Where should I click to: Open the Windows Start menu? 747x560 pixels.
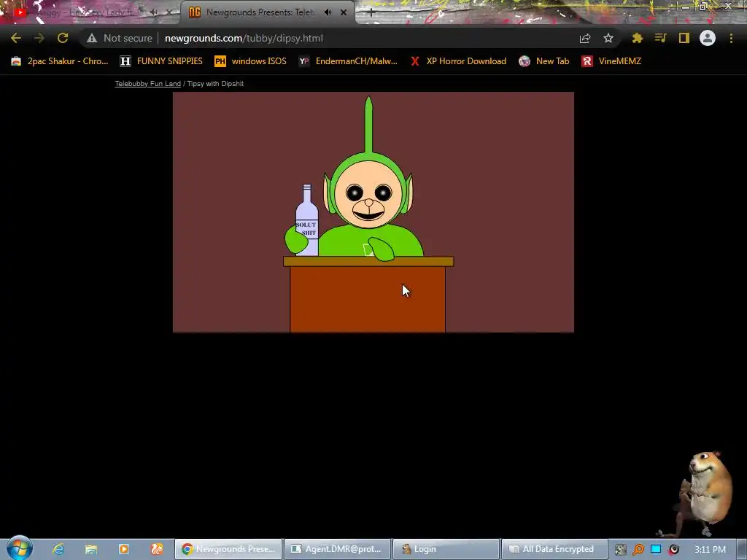19,548
